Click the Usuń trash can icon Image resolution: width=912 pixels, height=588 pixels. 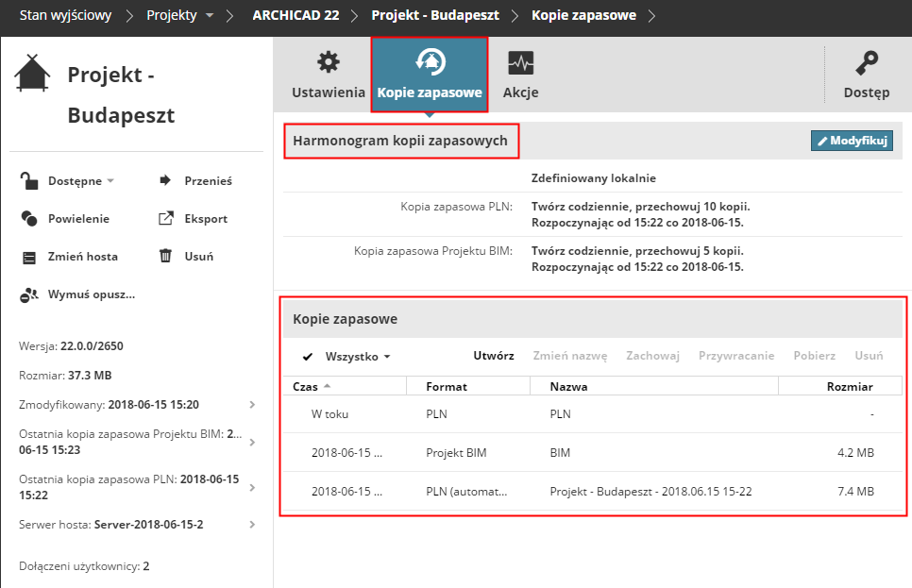[166, 256]
